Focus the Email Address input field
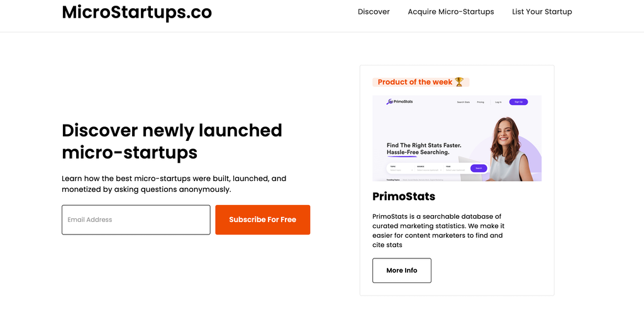 point(136,219)
